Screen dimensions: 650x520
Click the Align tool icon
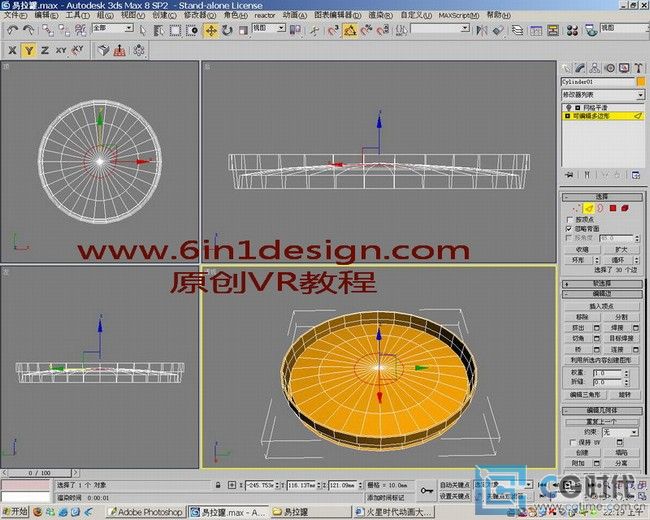[x=498, y=30]
